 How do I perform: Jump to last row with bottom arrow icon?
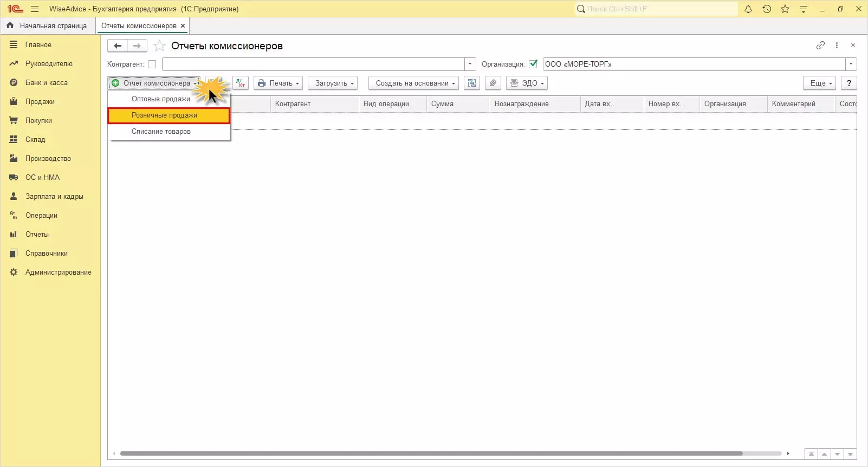(x=850, y=454)
